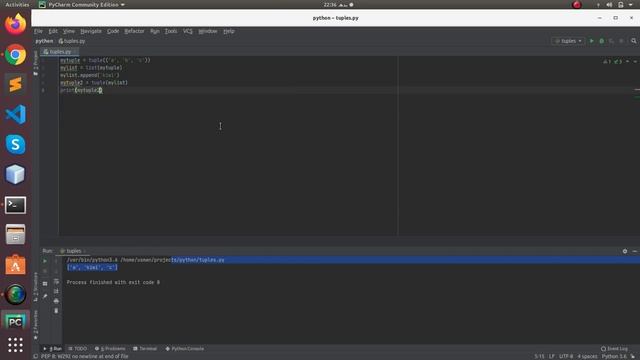
Task: Toggle tool window bars icon in status bar
Action: [36, 356]
